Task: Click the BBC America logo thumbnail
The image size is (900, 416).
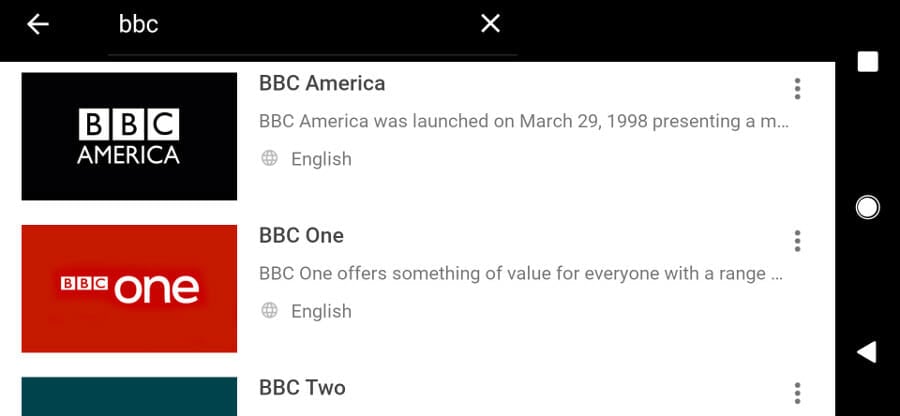Action: coord(129,137)
